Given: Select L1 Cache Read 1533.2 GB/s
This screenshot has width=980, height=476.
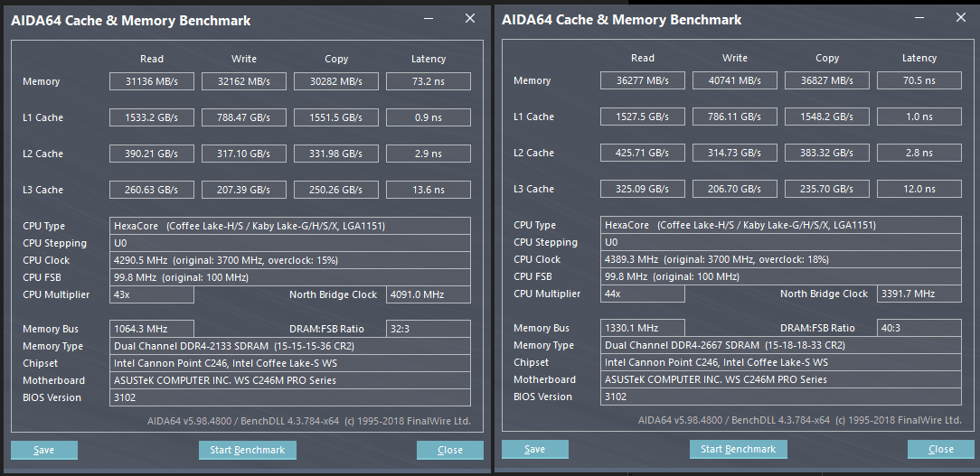Looking at the screenshot, I should (x=152, y=117).
